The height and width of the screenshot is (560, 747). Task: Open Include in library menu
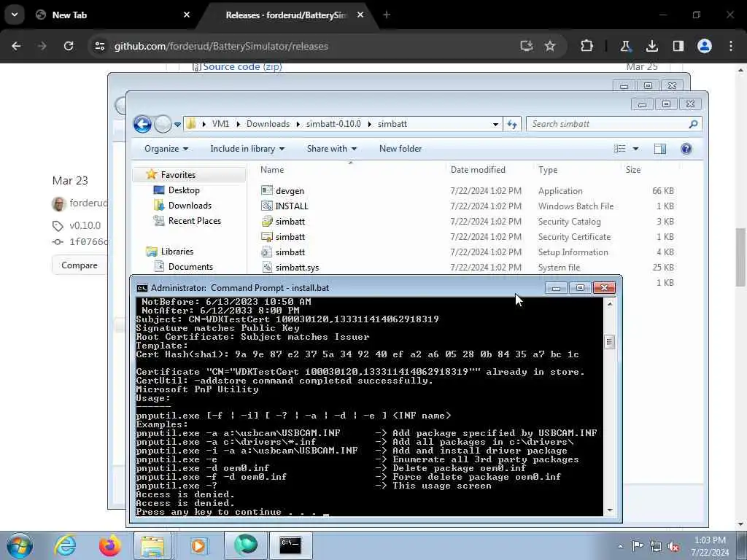tap(247, 149)
